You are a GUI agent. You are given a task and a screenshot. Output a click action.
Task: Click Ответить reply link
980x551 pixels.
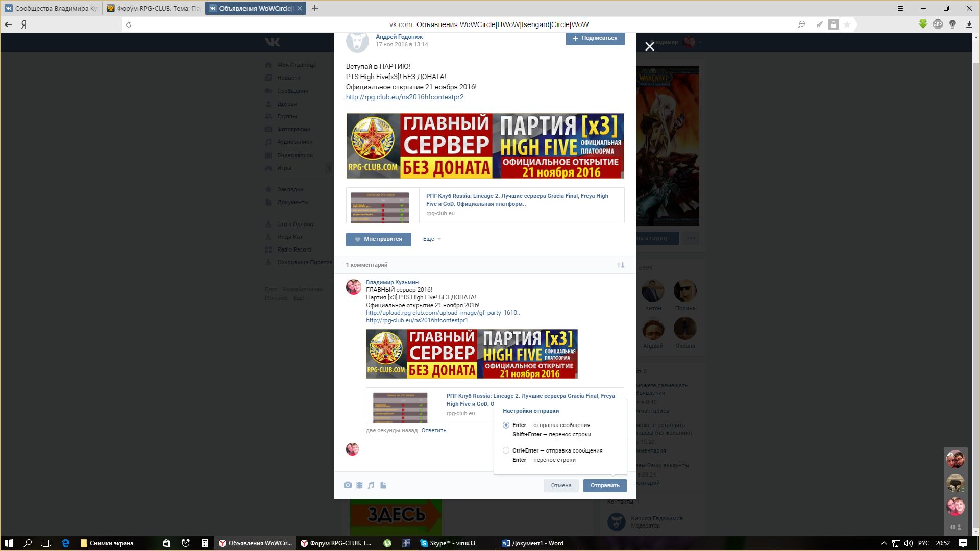[x=434, y=430]
